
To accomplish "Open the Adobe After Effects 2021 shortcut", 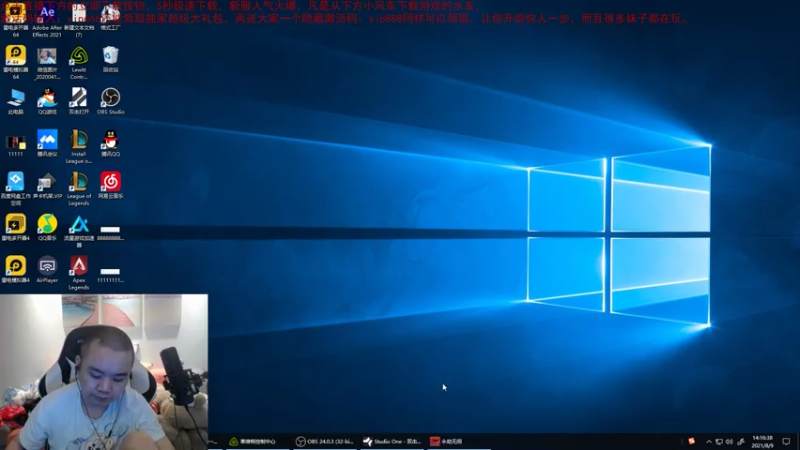I will 47,20.
